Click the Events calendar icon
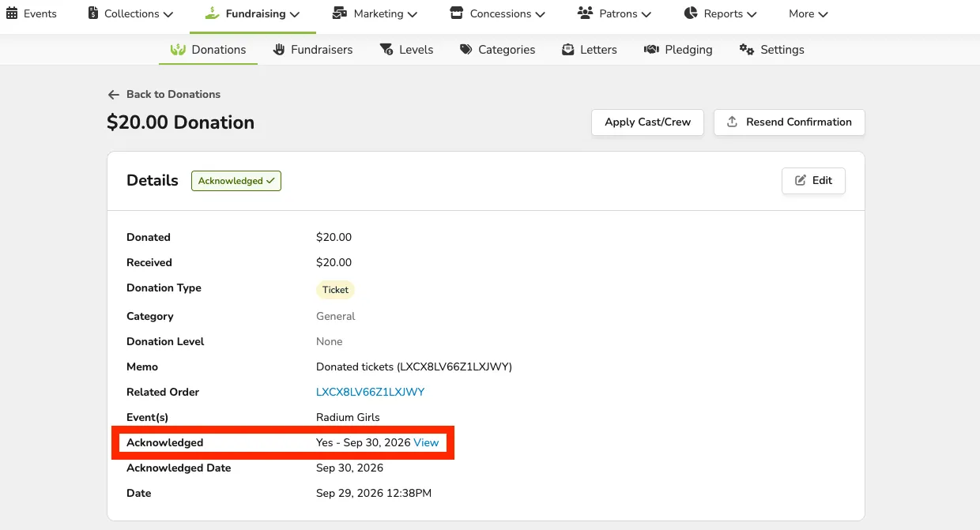Viewport: 980px width, 530px height. 12,13
